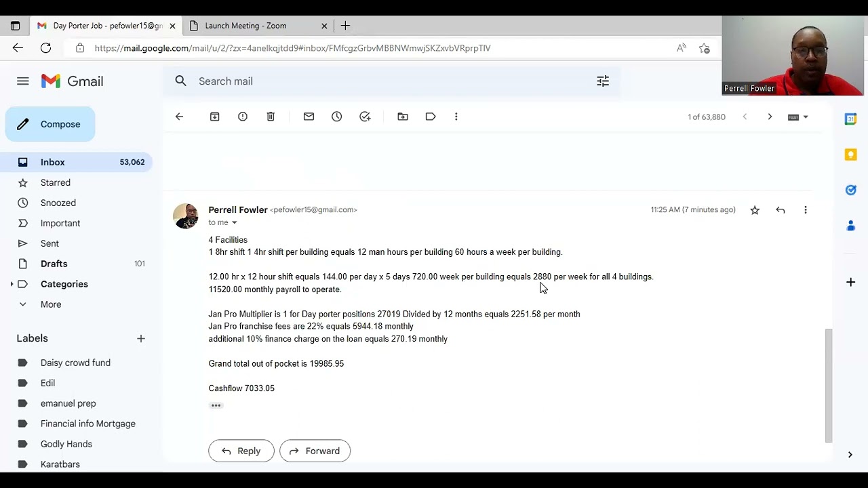The width and height of the screenshot is (868, 488).
Task: Open Google Keep side panel
Action: point(850,155)
